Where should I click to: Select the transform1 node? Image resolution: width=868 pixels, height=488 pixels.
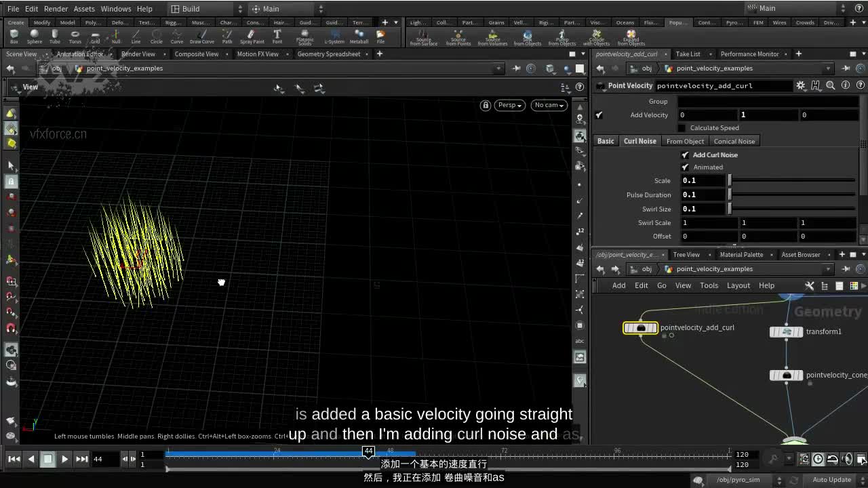click(787, 332)
